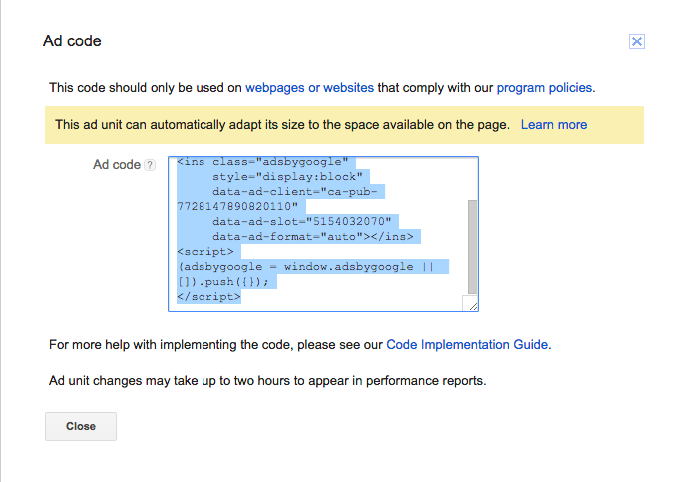Close the Ad code dialog with X icon
Viewport: 688px width, 482px height.
(x=637, y=42)
